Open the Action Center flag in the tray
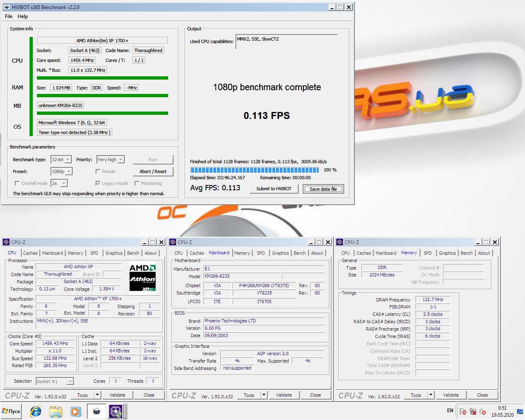 pyautogui.click(x=463, y=411)
